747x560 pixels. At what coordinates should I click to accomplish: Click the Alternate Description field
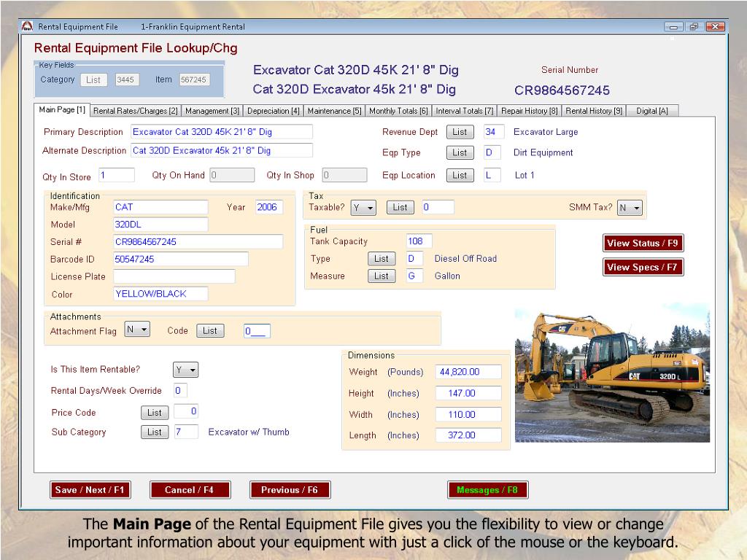(x=222, y=150)
